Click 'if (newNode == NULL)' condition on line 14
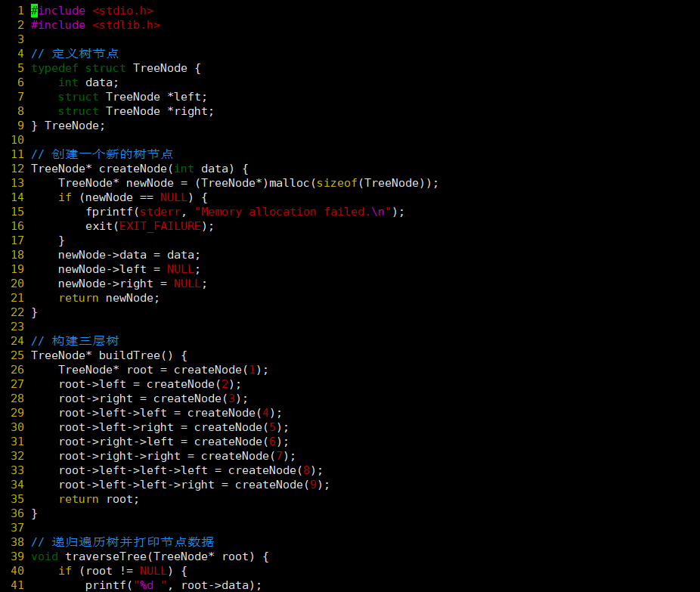700x592 pixels. click(x=126, y=197)
